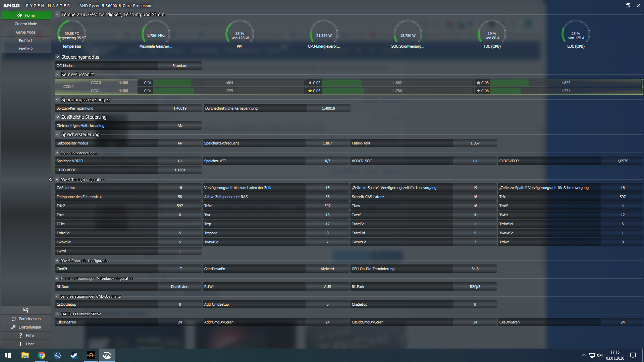Click the star icon on core C 05

click(310, 91)
